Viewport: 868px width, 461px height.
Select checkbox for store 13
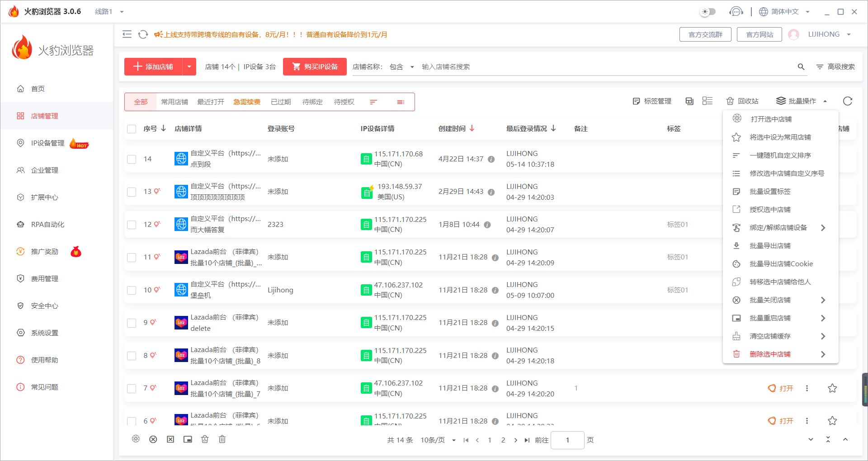132,192
